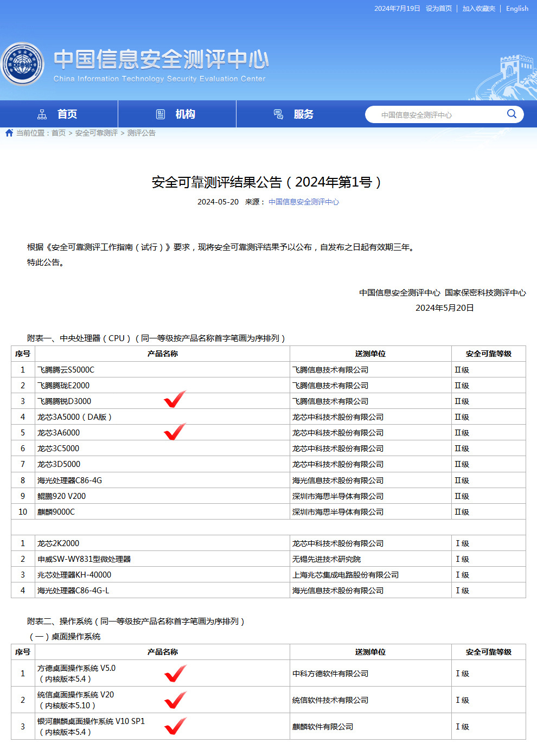Click 统信软件技术有限公司 cell
The image size is (537, 756).
370,700
